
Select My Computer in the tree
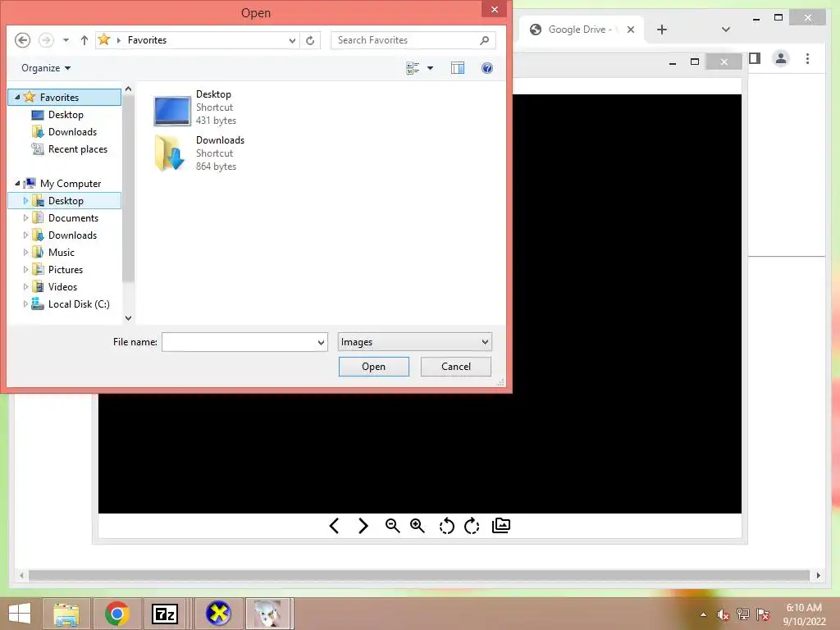[x=71, y=184]
